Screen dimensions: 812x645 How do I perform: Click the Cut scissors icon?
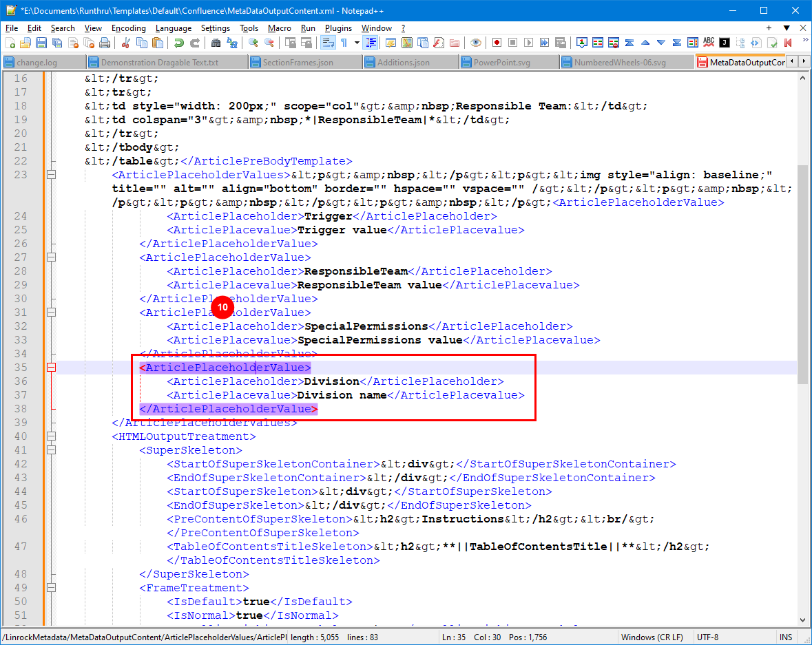[126, 43]
